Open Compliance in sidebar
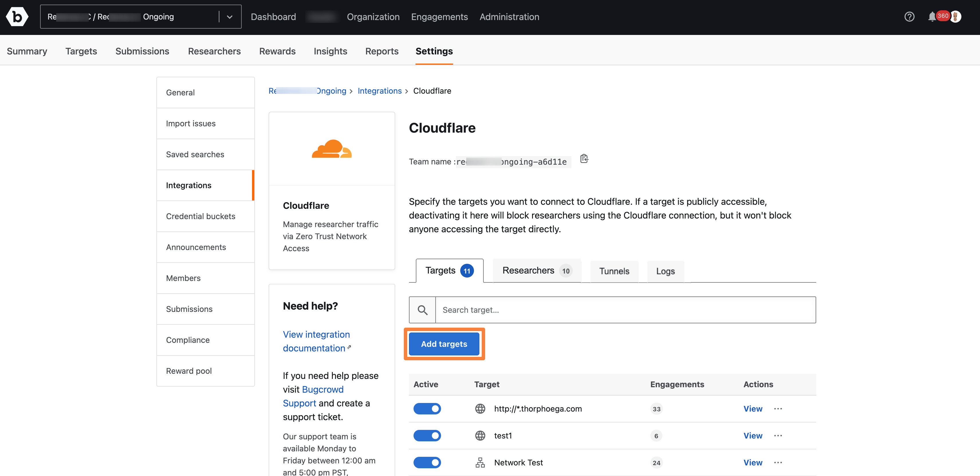The image size is (980, 476). [205, 340]
